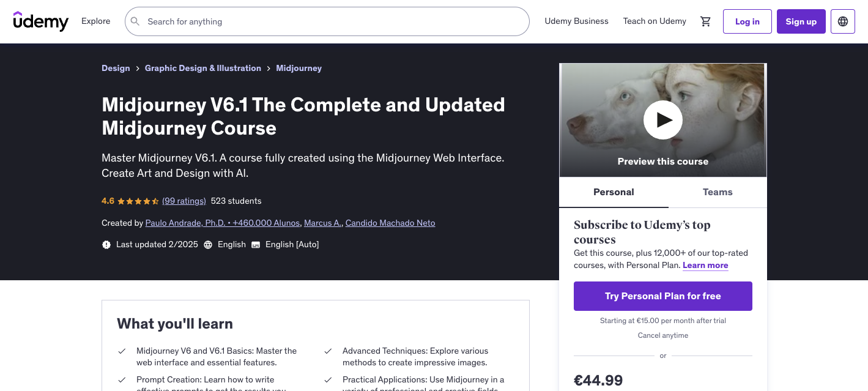Switch to the Teams tab
The image size is (868, 391).
pos(717,192)
